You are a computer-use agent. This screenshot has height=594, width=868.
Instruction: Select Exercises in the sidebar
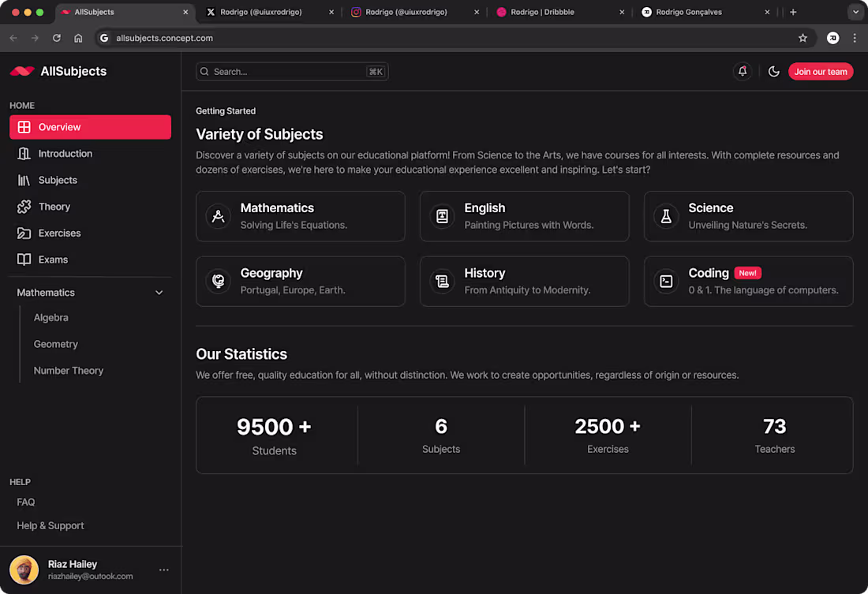point(59,233)
